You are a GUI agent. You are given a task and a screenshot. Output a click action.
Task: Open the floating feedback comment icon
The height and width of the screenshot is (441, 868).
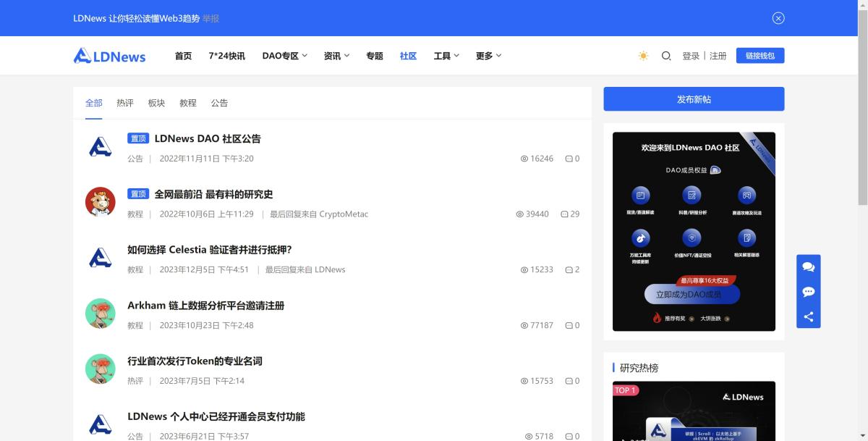click(x=808, y=291)
